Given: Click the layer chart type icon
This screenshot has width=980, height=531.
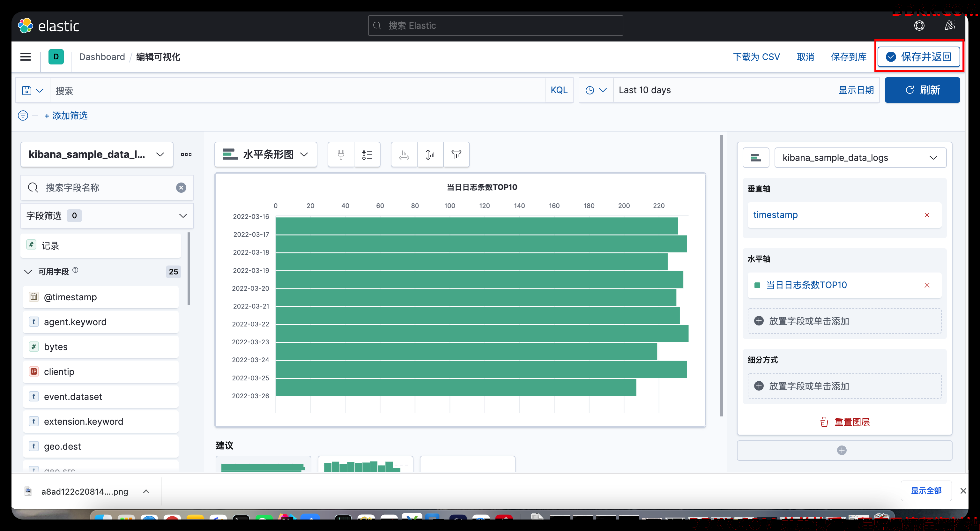Looking at the screenshot, I should pos(756,157).
